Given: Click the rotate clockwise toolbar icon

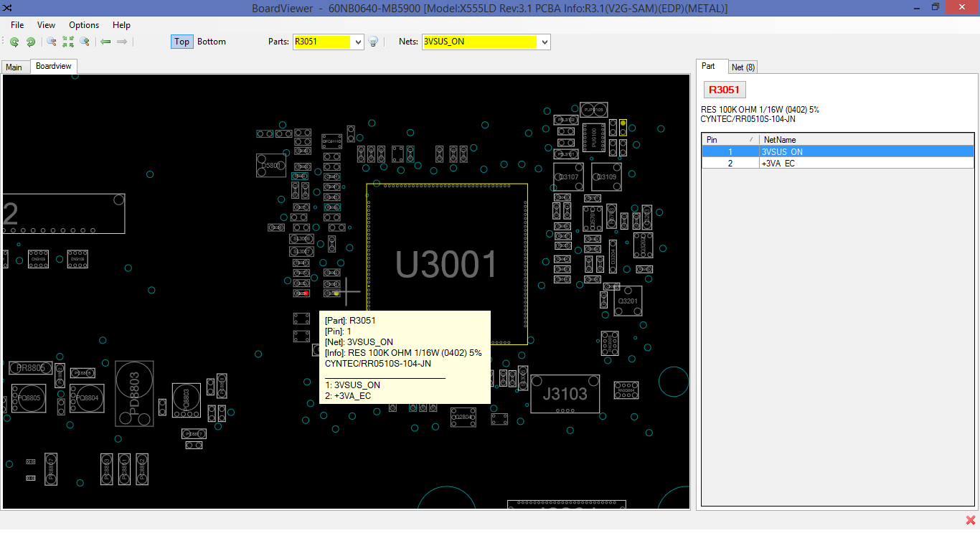Looking at the screenshot, I should 30,42.
